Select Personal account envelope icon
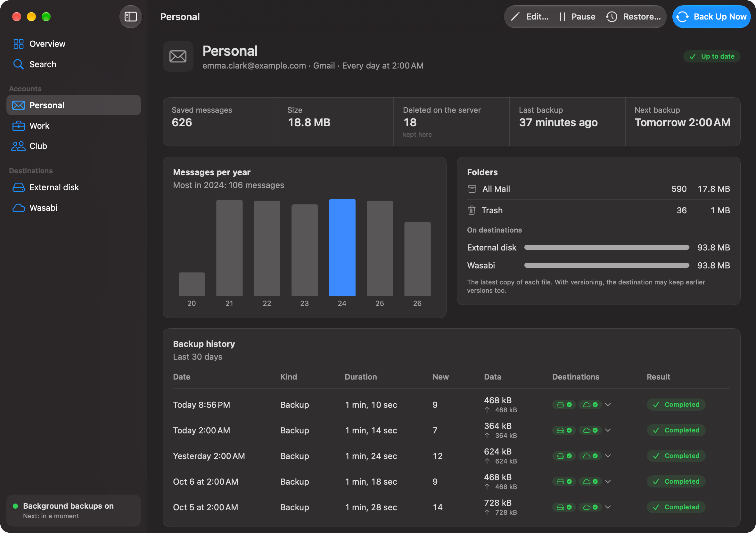This screenshot has width=756, height=533. point(19,105)
